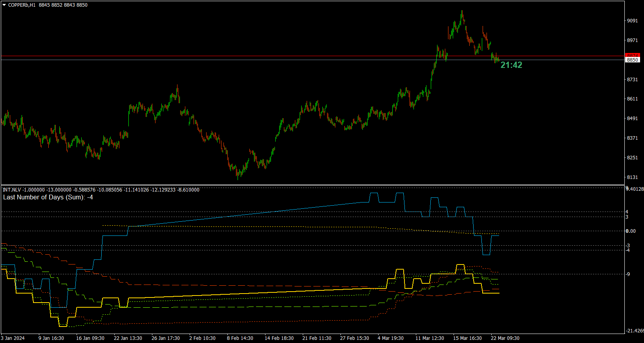644x343 pixels.
Task: Click the white 8850 current price tag
Action: coord(632,60)
